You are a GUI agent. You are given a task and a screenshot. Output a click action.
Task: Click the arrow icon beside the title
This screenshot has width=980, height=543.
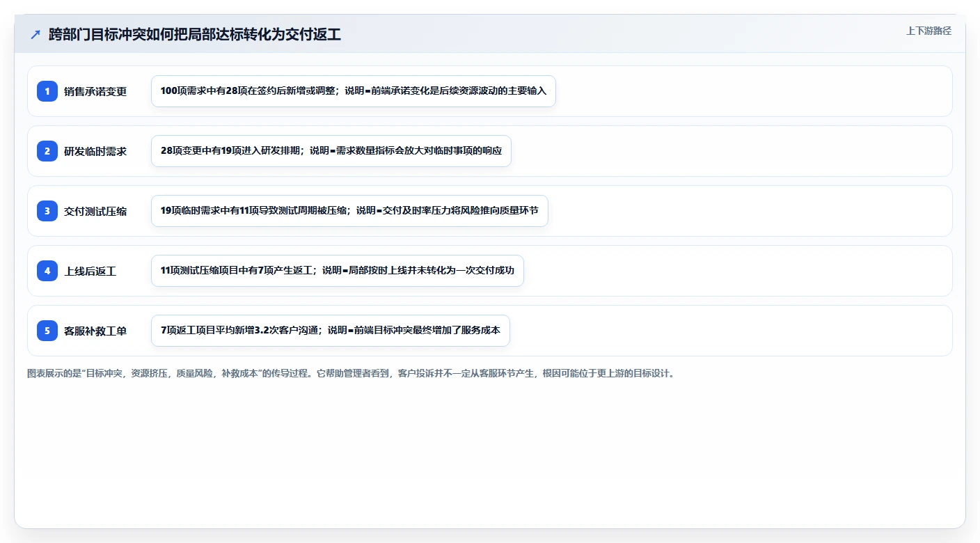pyautogui.click(x=35, y=34)
